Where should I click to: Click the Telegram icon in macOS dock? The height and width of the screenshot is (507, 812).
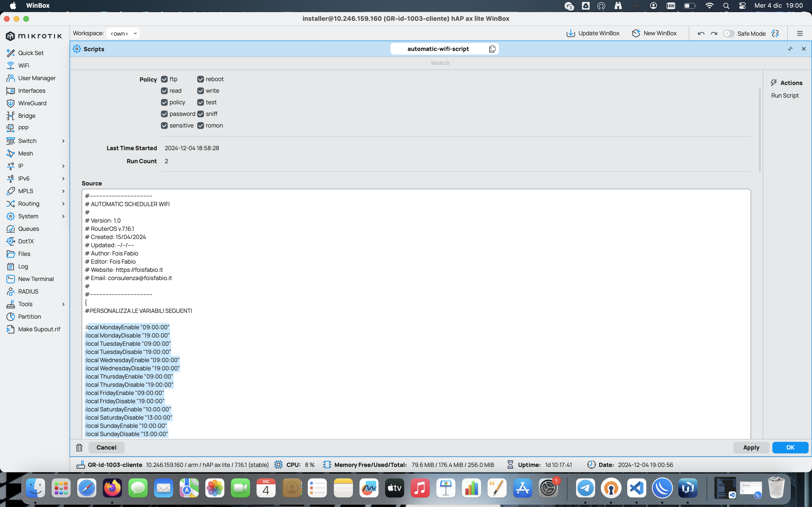point(585,488)
